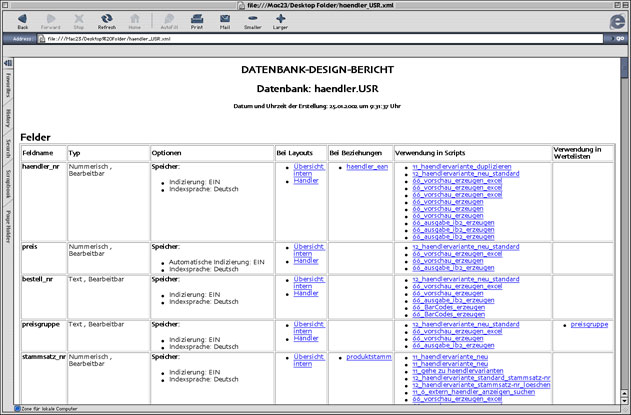Screen dimensions: 631x415
Task: Click the 'Datum und Uhrzeit der Erstellung' line
Action: pyautogui.click(x=317, y=106)
